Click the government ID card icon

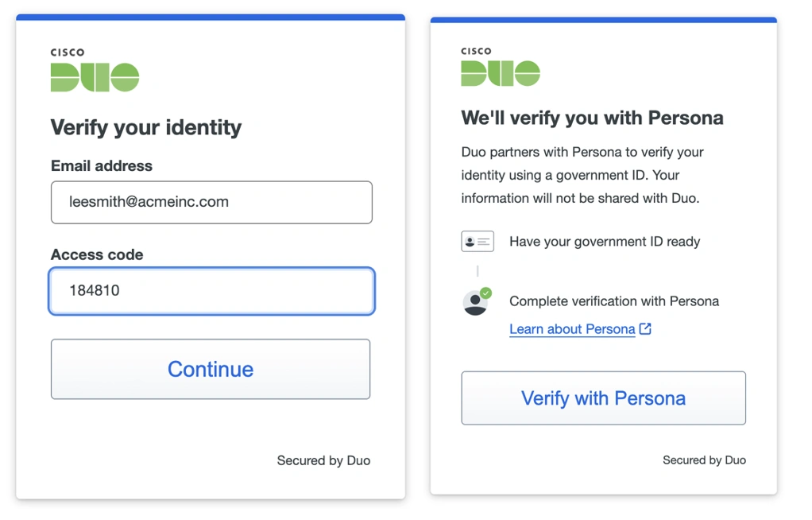coord(477,241)
